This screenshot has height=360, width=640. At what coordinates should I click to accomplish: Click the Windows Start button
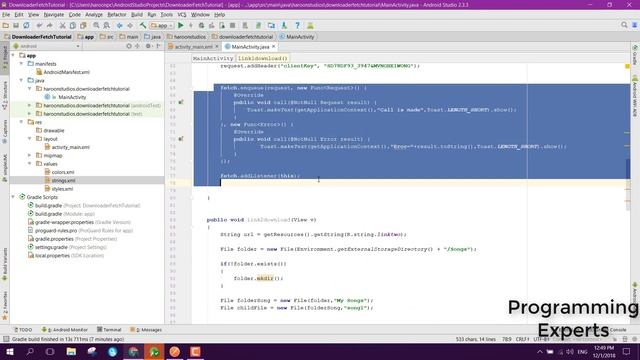coord(10,351)
